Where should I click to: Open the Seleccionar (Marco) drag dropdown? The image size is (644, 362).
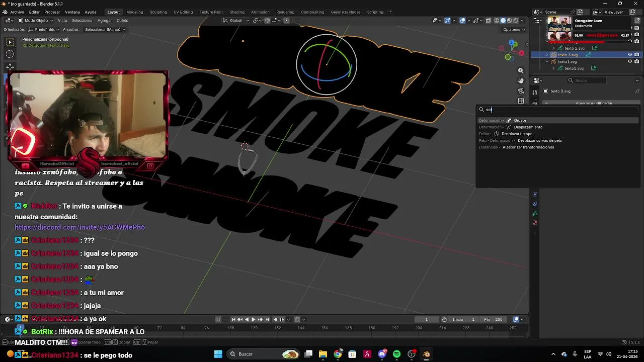(104, 30)
